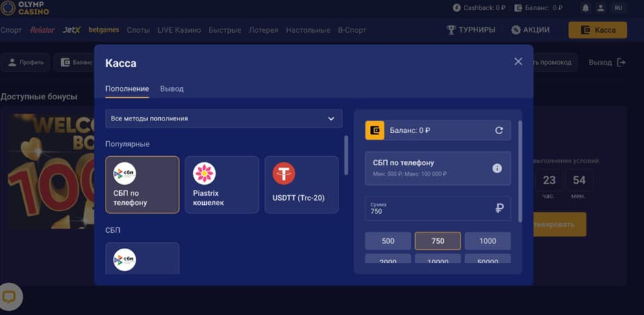Open info icon for СБП по телефону
This screenshot has width=644, height=315.
click(x=497, y=168)
